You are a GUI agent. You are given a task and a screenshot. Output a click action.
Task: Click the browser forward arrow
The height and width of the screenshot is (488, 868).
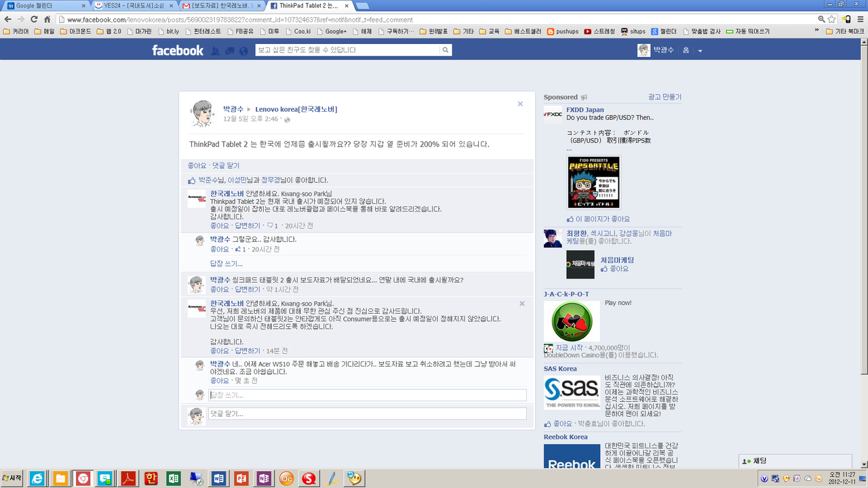pyautogui.click(x=21, y=19)
